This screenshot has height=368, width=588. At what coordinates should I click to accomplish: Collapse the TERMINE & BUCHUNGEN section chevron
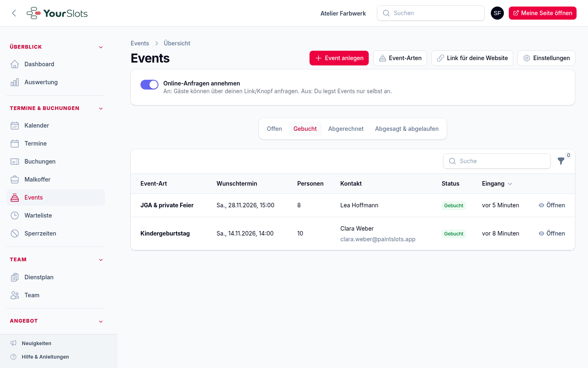tap(101, 108)
